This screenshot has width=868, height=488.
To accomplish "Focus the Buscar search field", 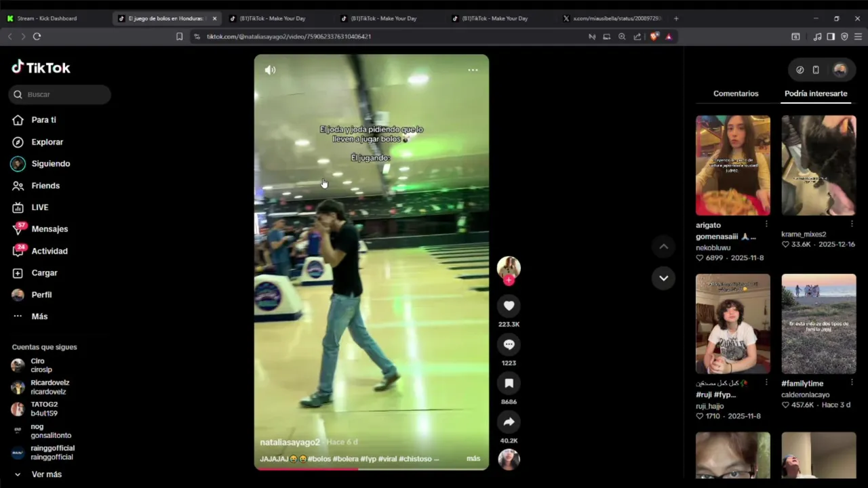I will point(60,94).
